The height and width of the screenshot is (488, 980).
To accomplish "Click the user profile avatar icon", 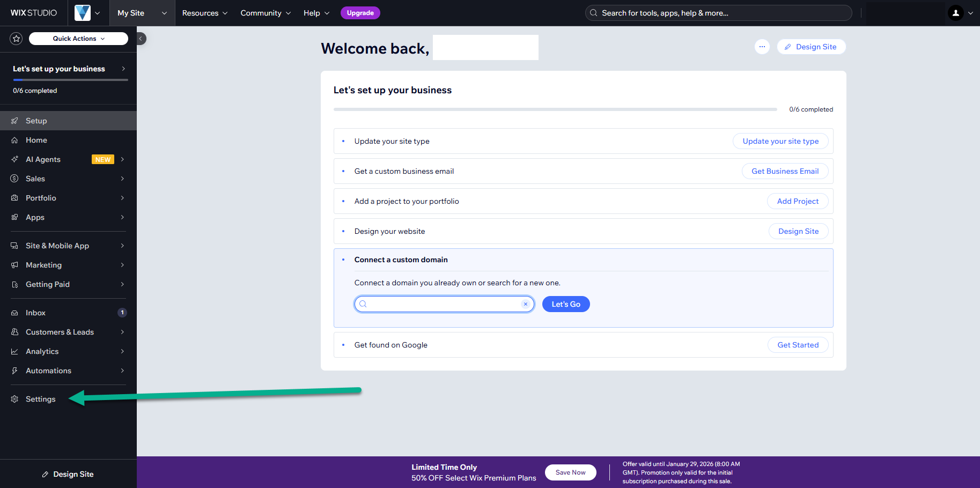I will click(955, 13).
